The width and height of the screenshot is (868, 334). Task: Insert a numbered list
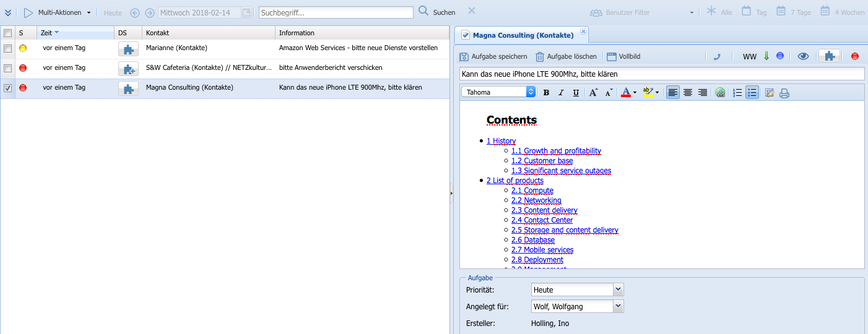(x=737, y=93)
